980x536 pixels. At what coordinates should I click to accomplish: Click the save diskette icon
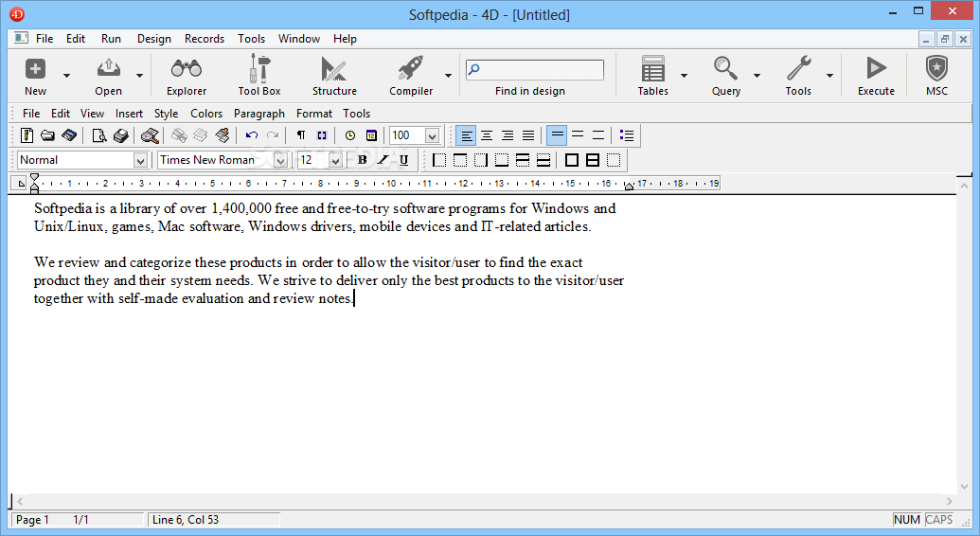point(69,135)
